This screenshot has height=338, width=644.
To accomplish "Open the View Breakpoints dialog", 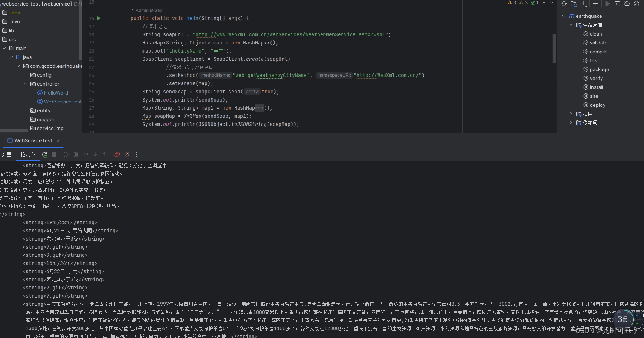I will point(117,155).
